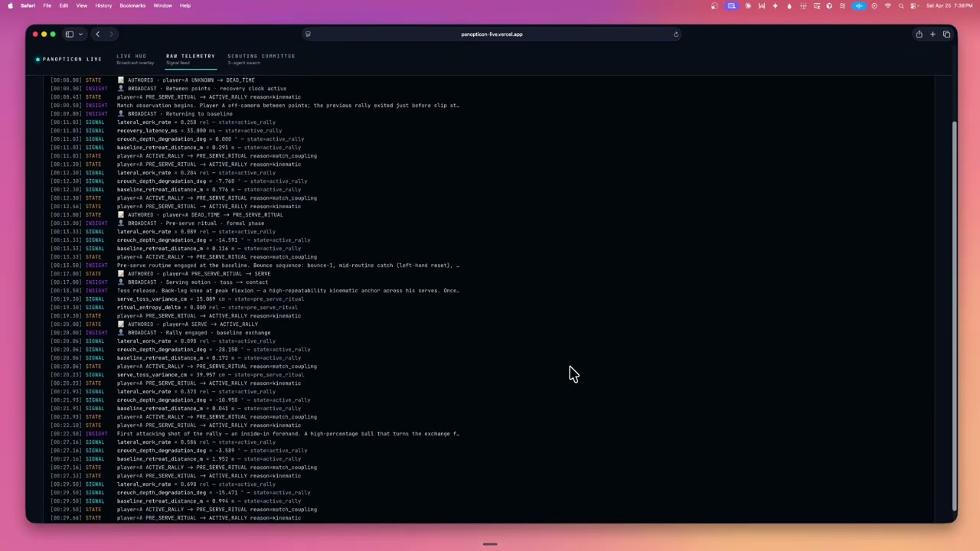Viewport: 980px width, 551px height.
Task: Go forward with the browser forward arrow
Action: (x=111, y=34)
